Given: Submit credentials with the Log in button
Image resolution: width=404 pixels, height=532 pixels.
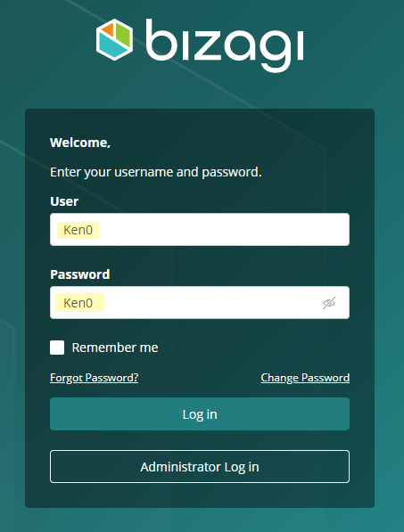Looking at the screenshot, I should click(200, 414).
